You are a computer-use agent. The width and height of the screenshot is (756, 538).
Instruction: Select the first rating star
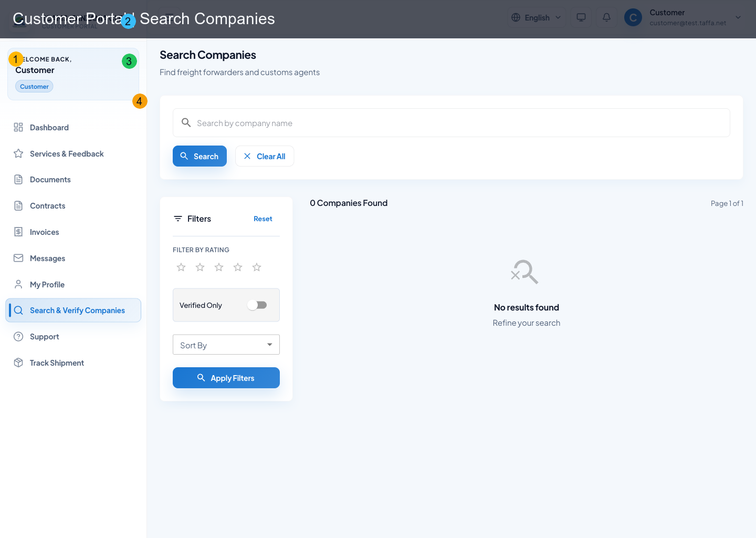point(181,267)
